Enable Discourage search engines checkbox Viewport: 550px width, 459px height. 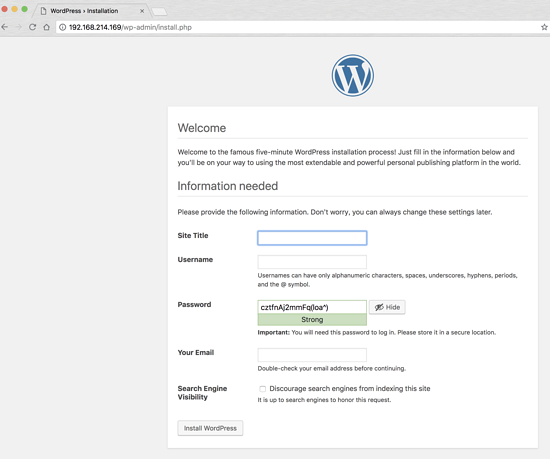262,389
